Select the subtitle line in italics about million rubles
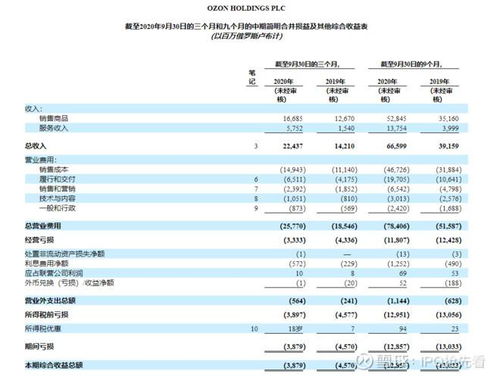This screenshot has height=377, width=500. pyautogui.click(x=247, y=36)
